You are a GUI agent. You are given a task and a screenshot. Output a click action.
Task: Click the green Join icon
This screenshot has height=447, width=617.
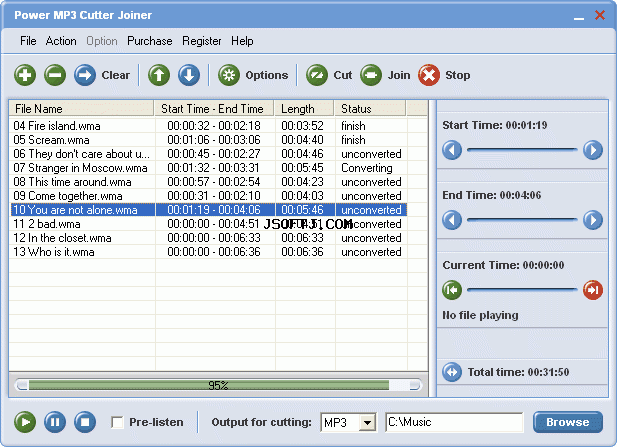(371, 75)
